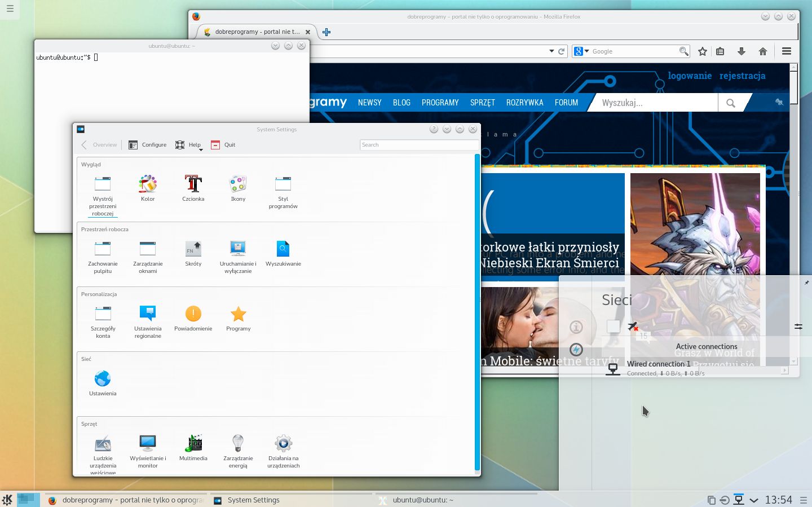The height and width of the screenshot is (507, 812).
Task: Open Ludzkie urządzenia wejściowe settings
Action: [103, 454]
